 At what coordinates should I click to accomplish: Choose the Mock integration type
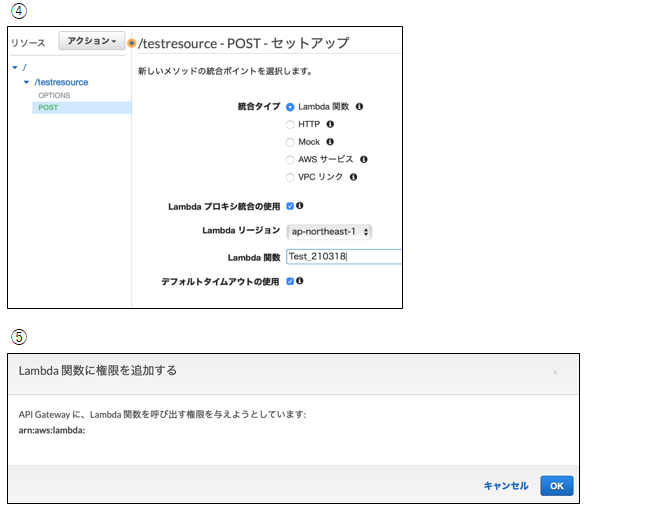pos(290,142)
